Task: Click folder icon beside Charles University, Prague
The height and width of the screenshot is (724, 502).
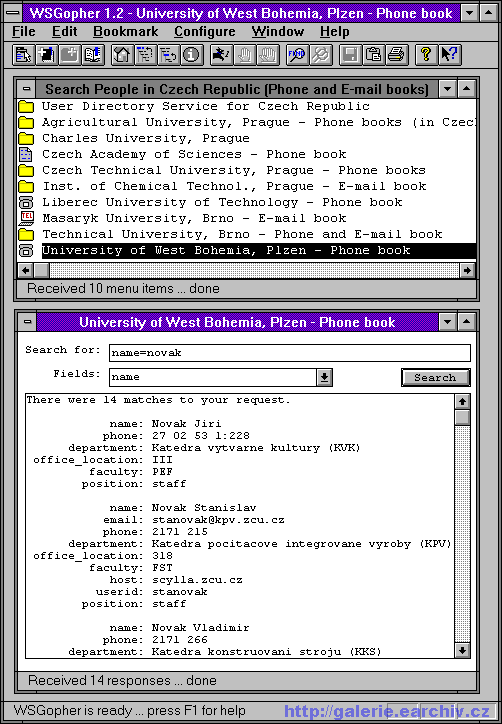Action: point(26,139)
